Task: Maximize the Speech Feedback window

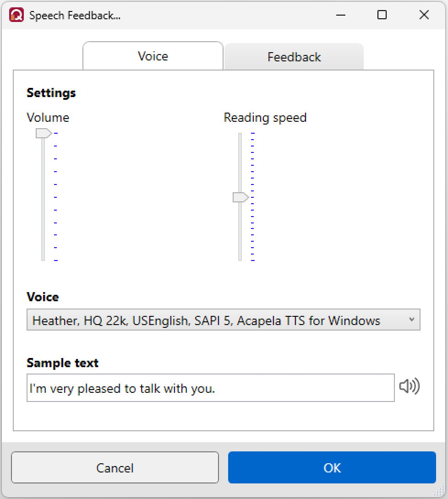Action: [382, 15]
